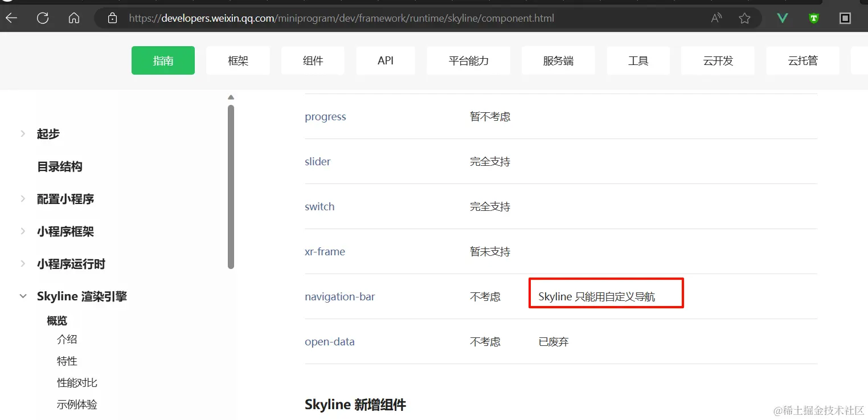This screenshot has height=420, width=868.
Task: Add this page to favorites
Action: pyautogui.click(x=744, y=18)
